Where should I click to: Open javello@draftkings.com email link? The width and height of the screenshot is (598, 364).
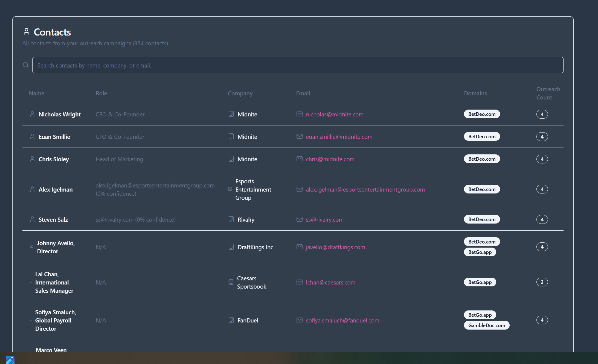tap(335, 247)
